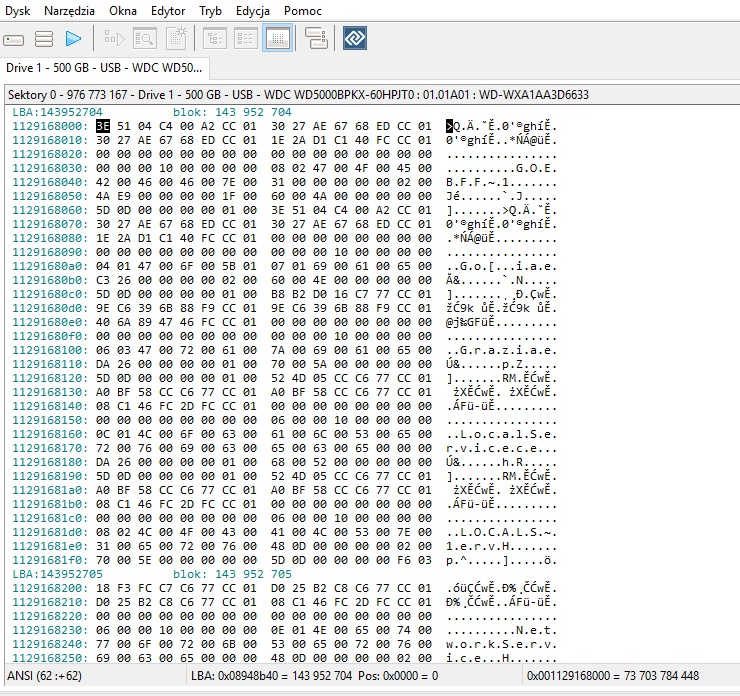Click offset 1129168250 address
The width and height of the screenshot is (740, 696).
[50, 658]
